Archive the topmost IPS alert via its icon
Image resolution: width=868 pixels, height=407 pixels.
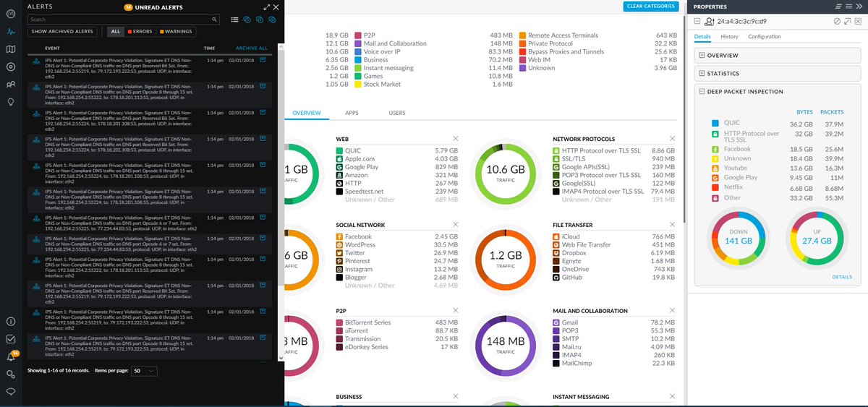pos(263,60)
